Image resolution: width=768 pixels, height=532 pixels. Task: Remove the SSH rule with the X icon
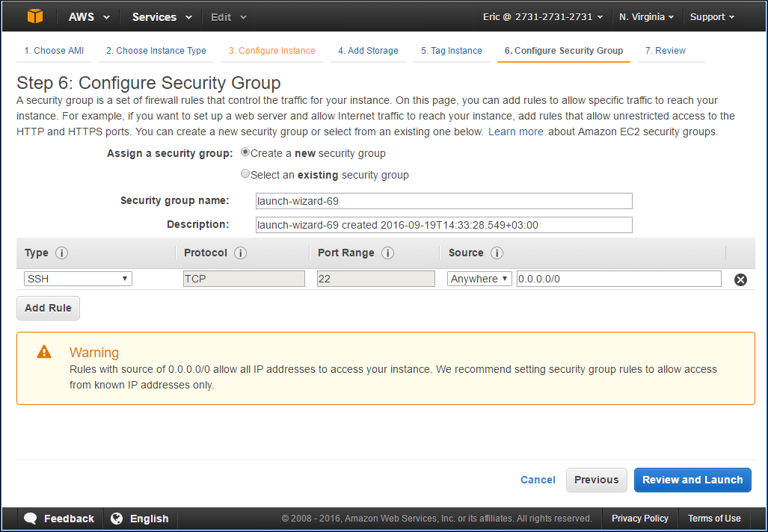(x=740, y=279)
